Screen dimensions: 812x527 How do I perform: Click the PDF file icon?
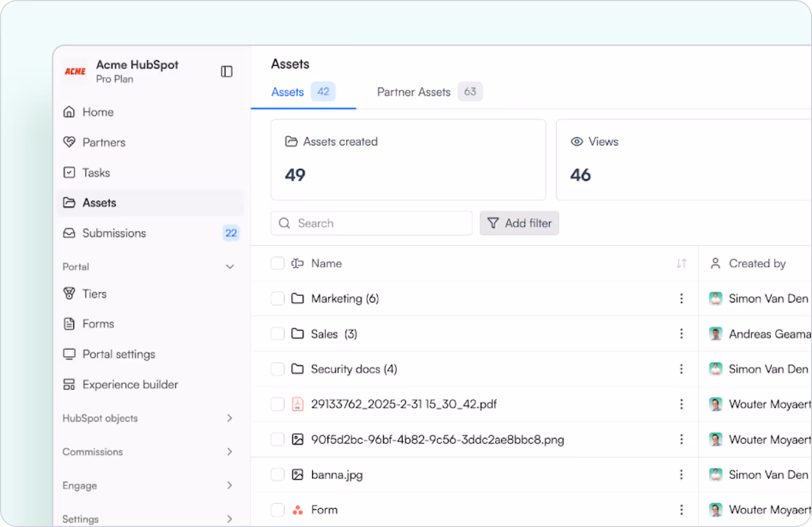pos(298,404)
